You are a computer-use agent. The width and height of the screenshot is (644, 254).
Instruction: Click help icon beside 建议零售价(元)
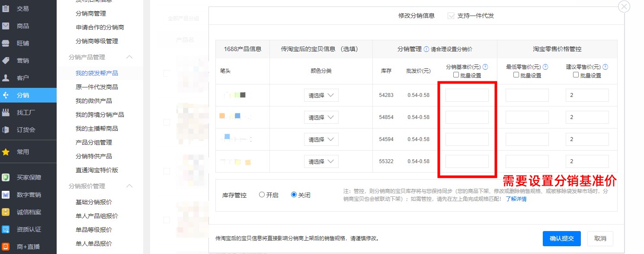(x=606, y=67)
